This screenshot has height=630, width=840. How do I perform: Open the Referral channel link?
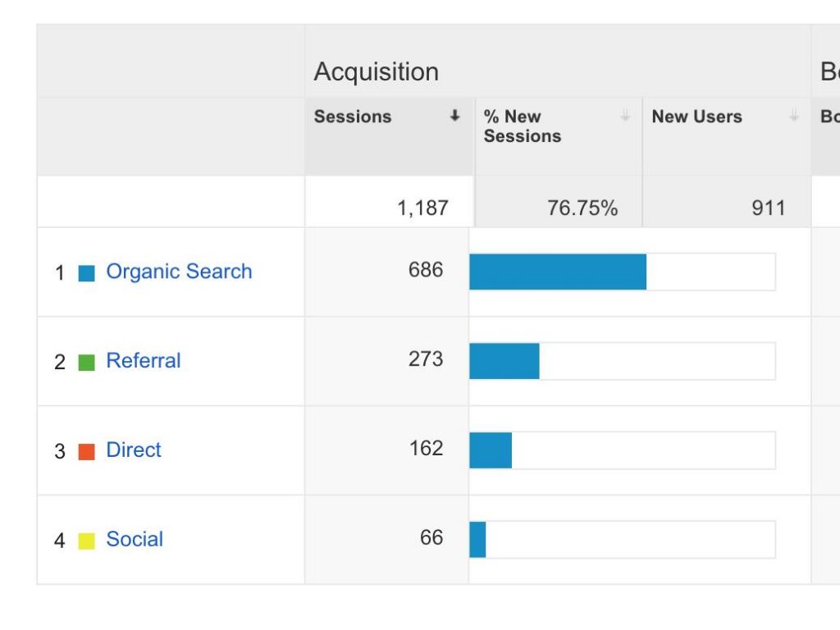pyautogui.click(x=144, y=361)
